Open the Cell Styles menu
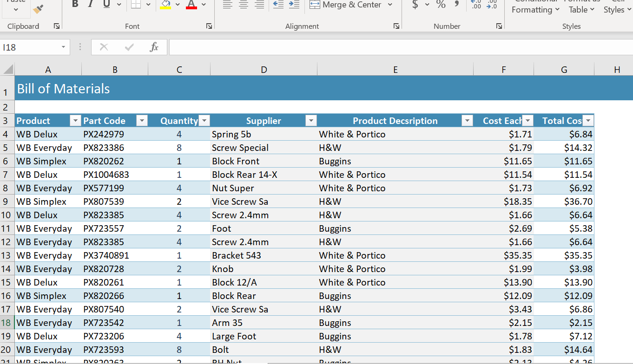The height and width of the screenshot is (364, 633). [616, 6]
